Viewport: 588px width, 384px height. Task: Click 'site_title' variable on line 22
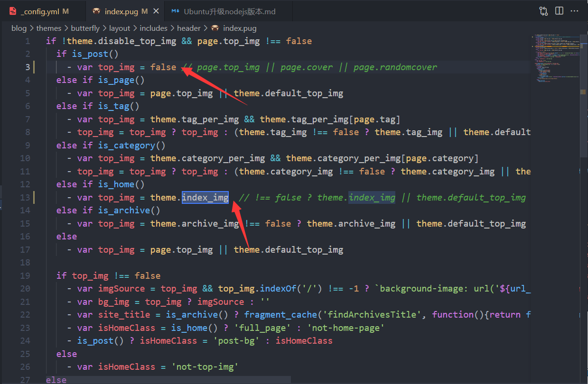click(124, 315)
